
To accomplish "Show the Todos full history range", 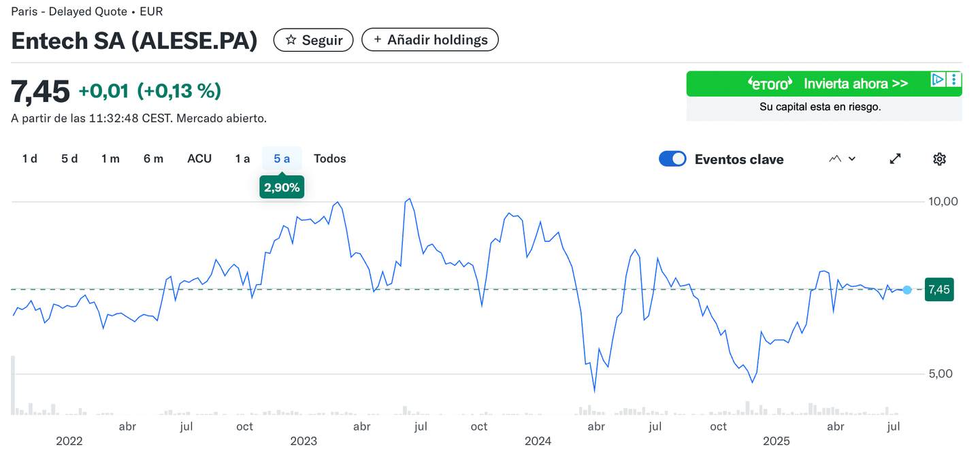I will 329,158.
